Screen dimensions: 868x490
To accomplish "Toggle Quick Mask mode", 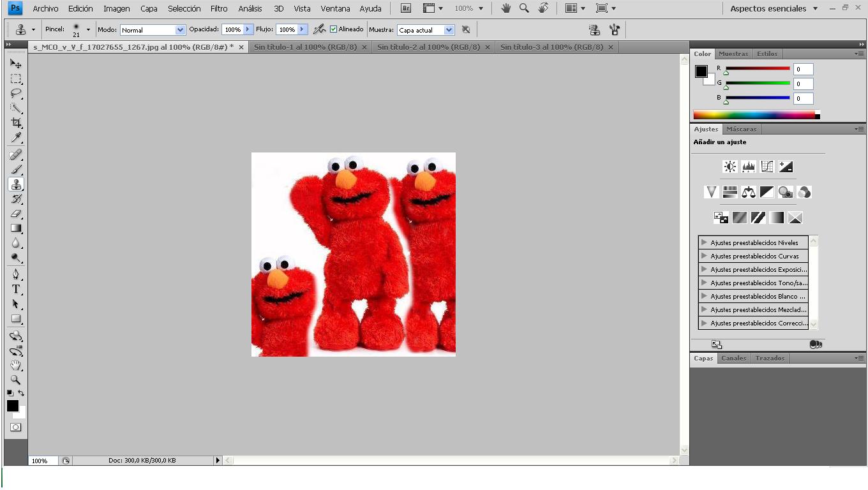I will pyautogui.click(x=16, y=427).
